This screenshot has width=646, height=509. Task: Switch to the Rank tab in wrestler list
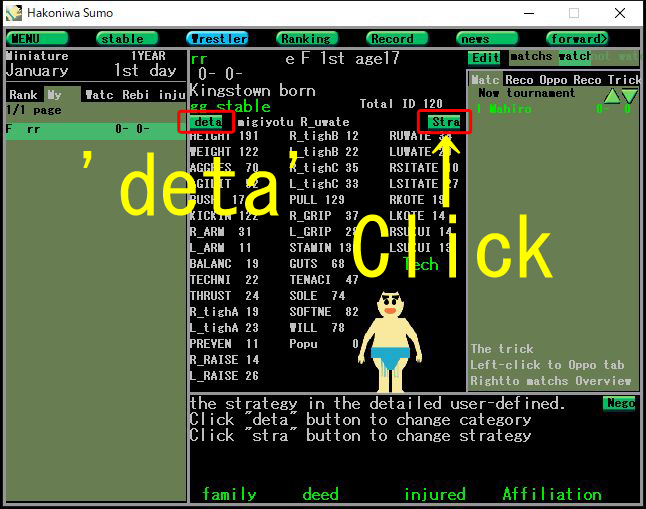(x=23, y=95)
